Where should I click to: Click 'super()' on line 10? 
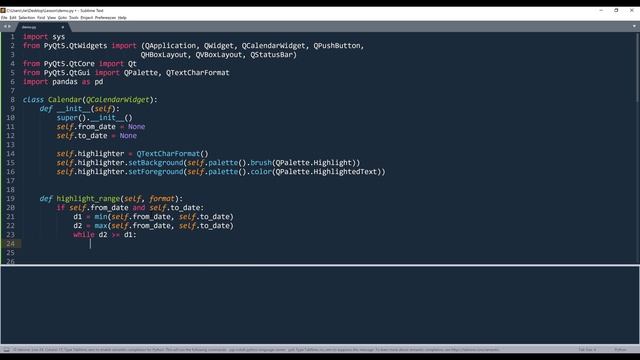71,118
